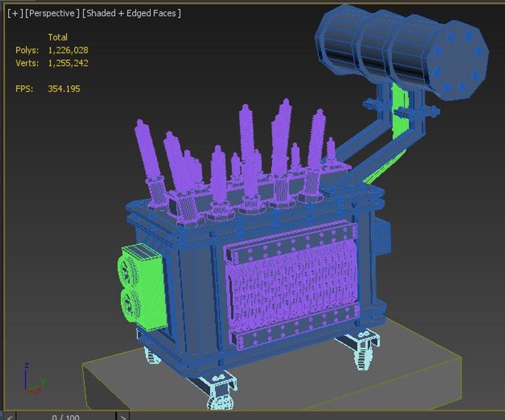The image size is (505, 420).
Task: Open the [+] viewport general menu
Action: (x=15, y=13)
